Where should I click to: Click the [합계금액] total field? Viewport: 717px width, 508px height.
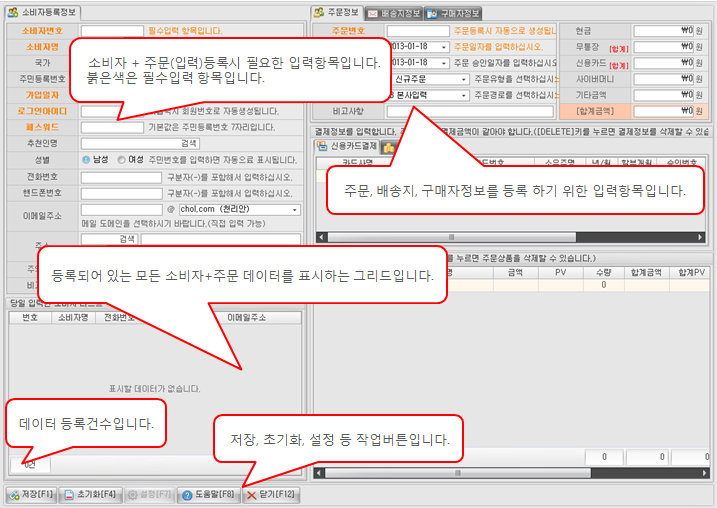[x=664, y=111]
